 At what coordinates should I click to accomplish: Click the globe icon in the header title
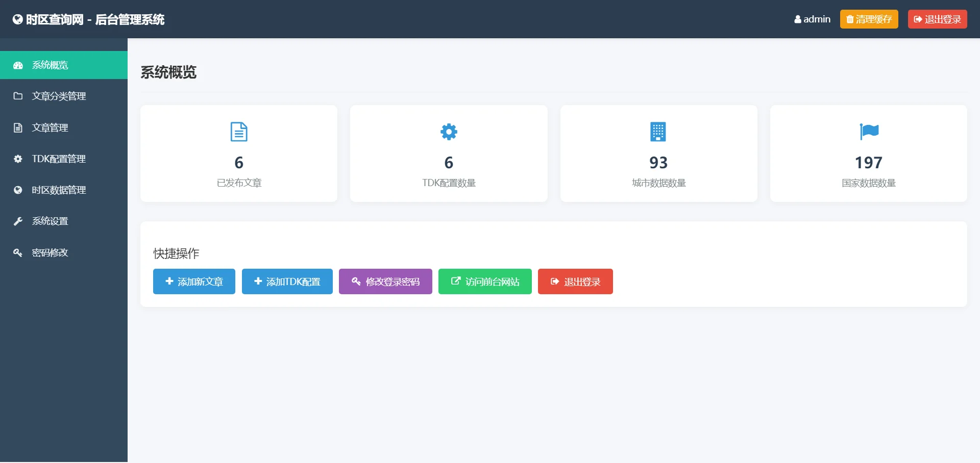18,19
